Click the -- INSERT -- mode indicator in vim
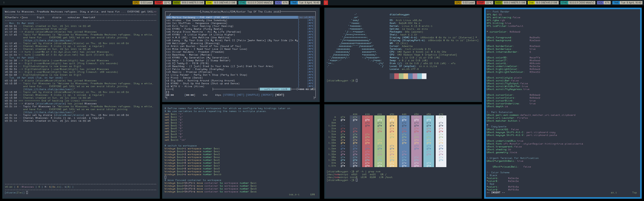644x201 pixels. (497, 192)
